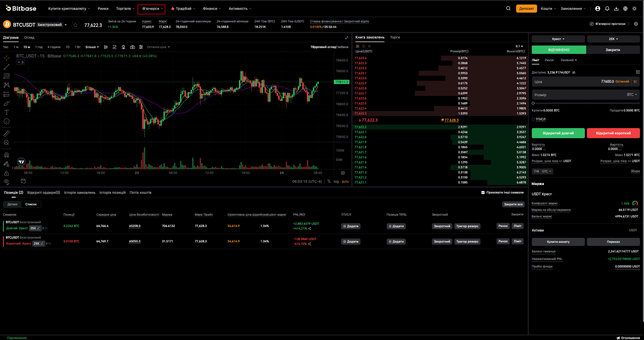Select the 1 год timeframe
This screenshot has width=644, height=340.
click(x=39, y=47)
